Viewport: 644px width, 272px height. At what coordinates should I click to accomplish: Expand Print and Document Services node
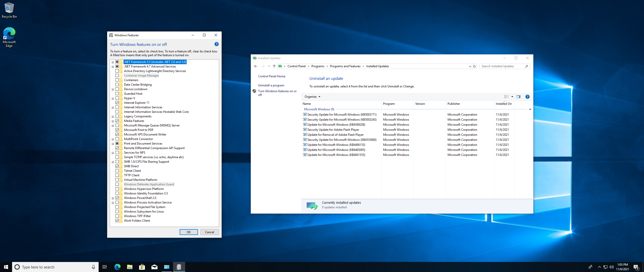point(113,144)
